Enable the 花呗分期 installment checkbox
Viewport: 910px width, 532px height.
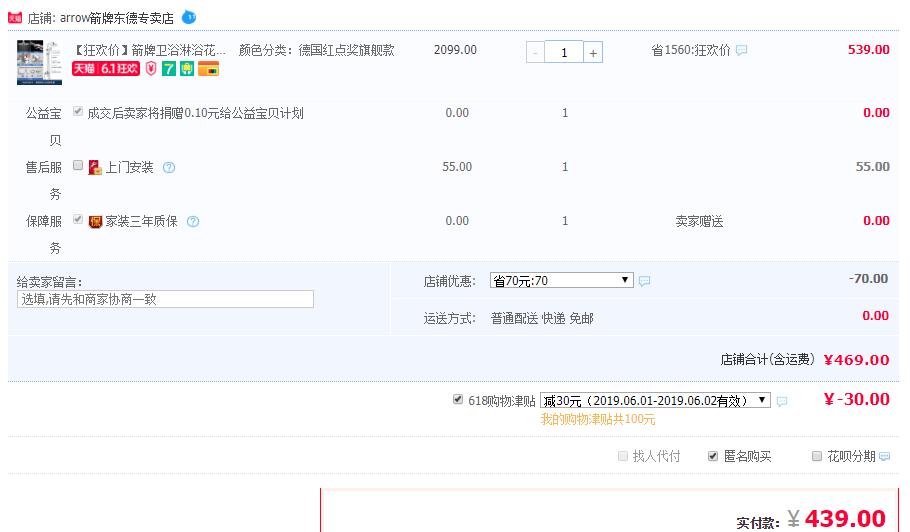pyautogui.click(x=817, y=456)
